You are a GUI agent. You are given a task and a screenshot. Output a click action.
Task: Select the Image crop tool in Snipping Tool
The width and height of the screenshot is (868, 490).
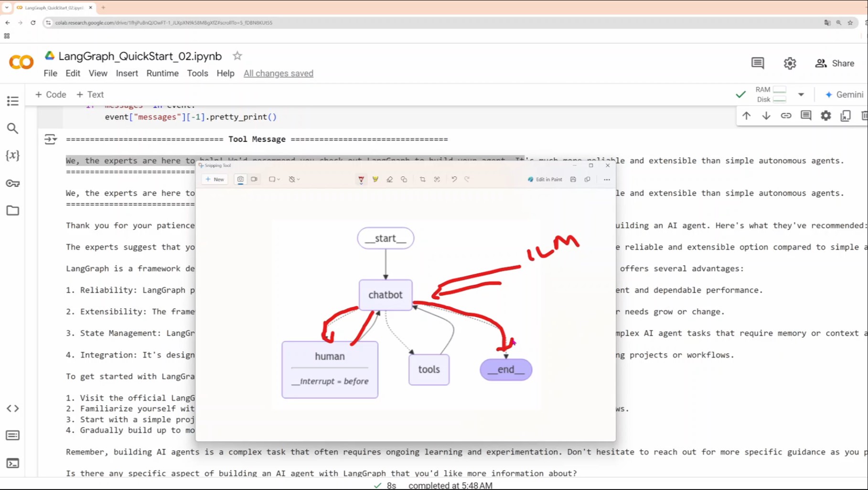pyautogui.click(x=423, y=179)
